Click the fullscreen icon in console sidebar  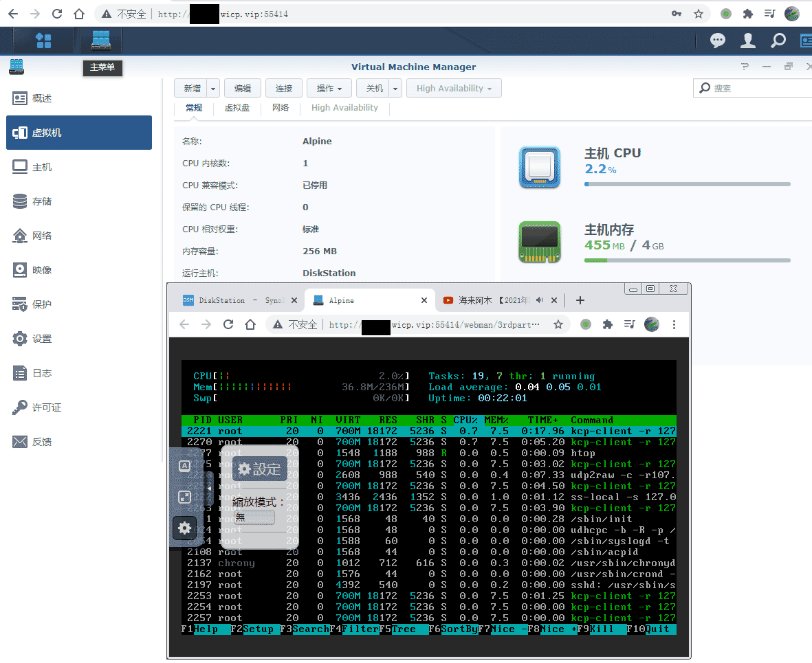click(x=184, y=497)
